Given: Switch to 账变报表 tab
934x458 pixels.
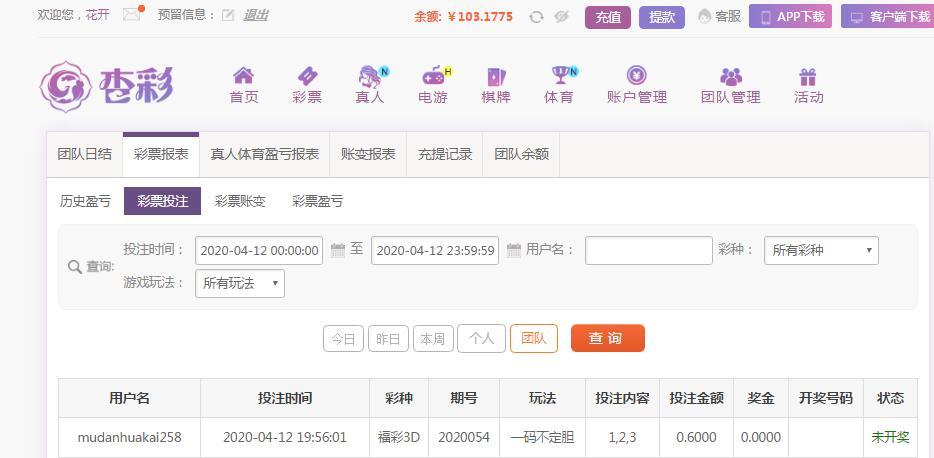Looking at the screenshot, I should click(x=368, y=155).
